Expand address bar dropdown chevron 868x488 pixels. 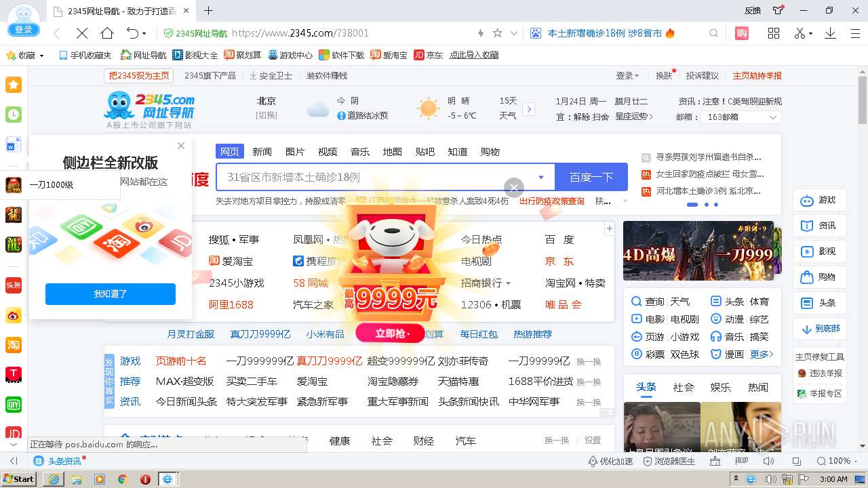[x=514, y=33]
